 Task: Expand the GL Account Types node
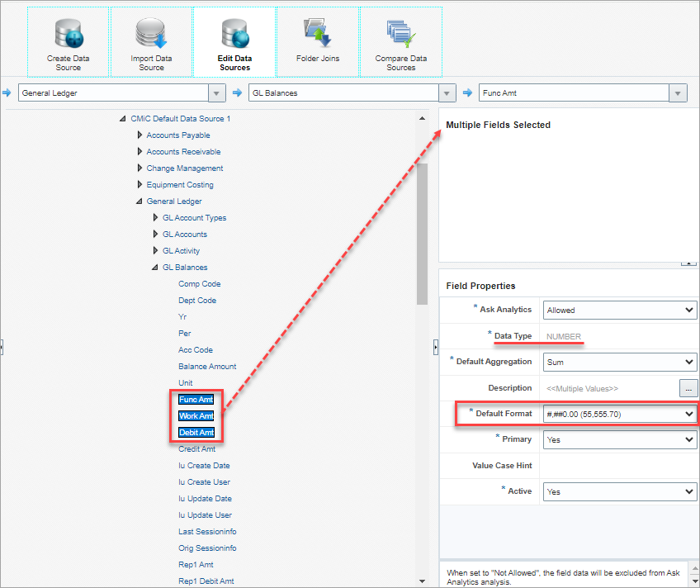[155, 217]
